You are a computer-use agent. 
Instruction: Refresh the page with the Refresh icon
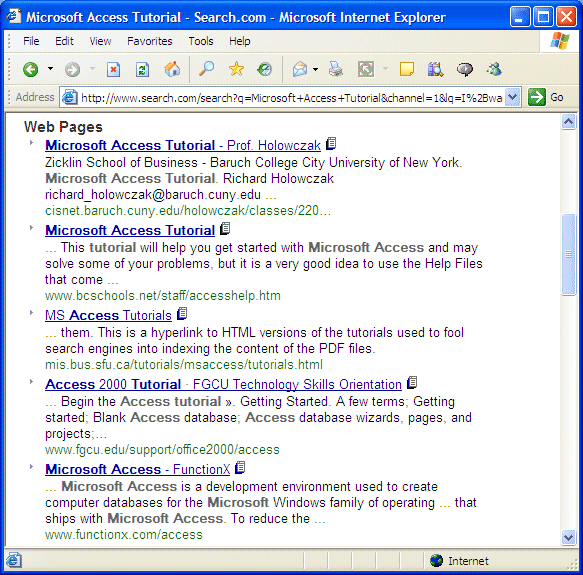coord(142,70)
